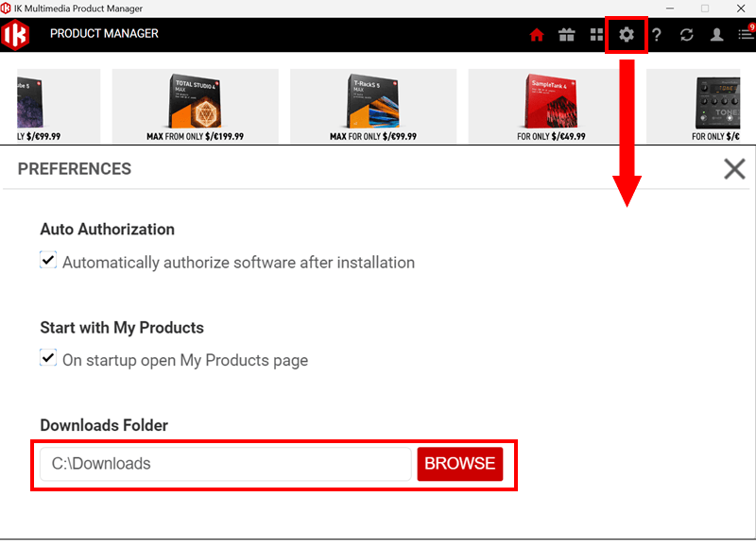The width and height of the screenshot is (756, 548).
Task: Open the Total Studio 4 MAX banner
Action: tap(196, 106)
